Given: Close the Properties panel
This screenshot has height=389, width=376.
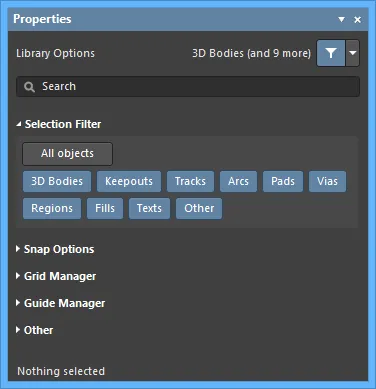Looking at the screenshot, I should (x=357, y=20).
